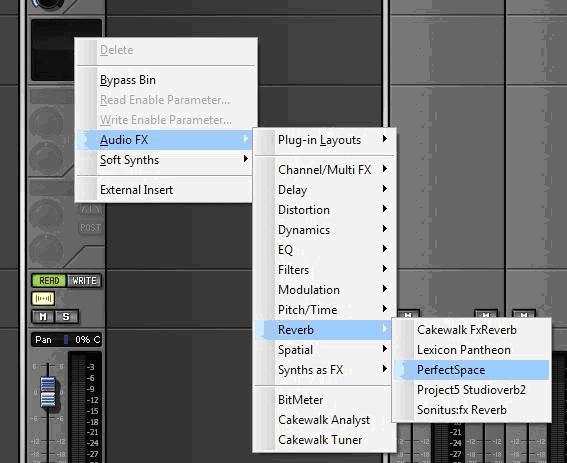The image size is (567, 463).
Task: Expand the EQ effects category
Action: point(324,250)
